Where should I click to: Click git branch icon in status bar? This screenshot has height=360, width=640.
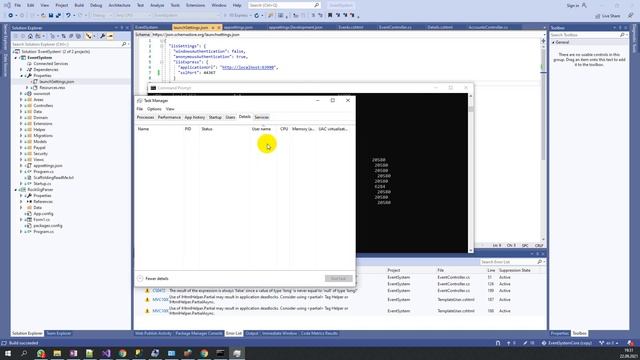click(601, 343)
